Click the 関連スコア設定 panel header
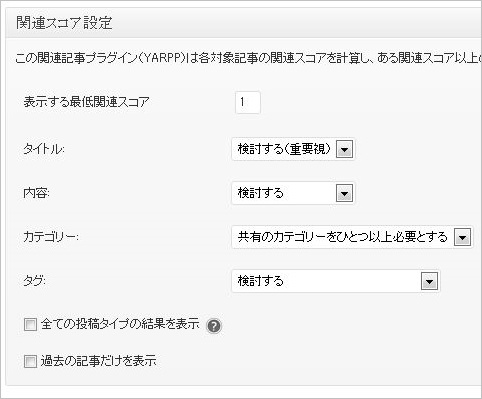The image size is (482, 399). 244,23
